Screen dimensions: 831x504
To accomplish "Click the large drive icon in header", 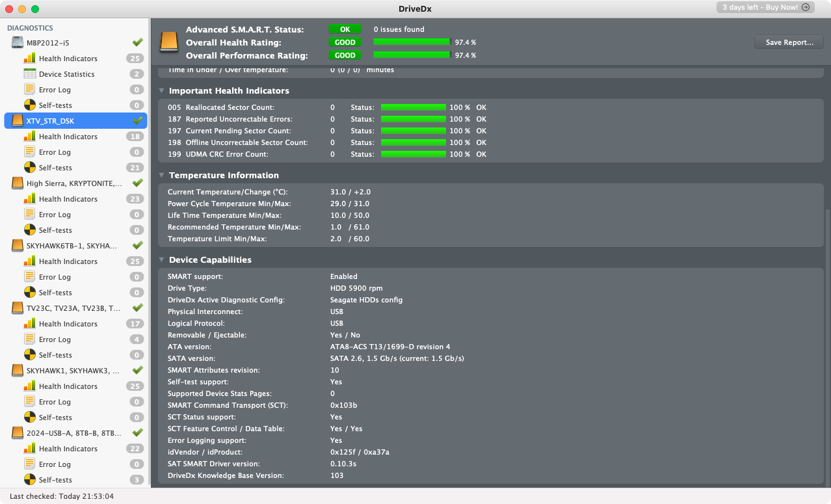I will (169, 42).
